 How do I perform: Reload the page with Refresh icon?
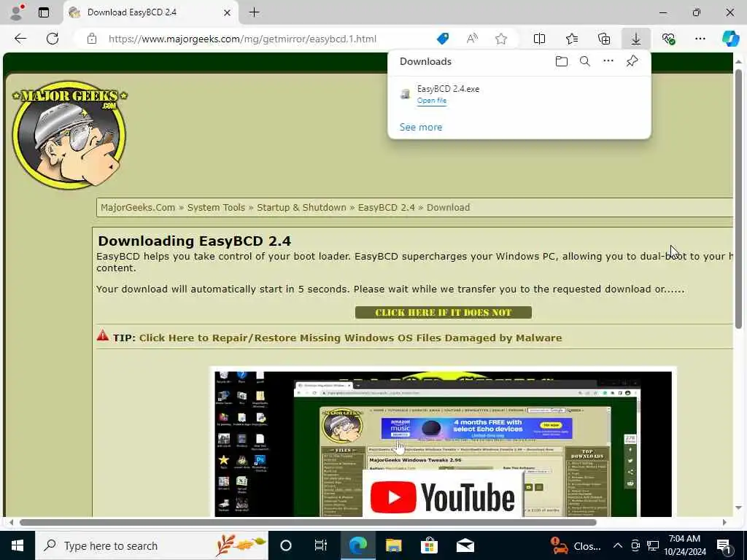pyautogui.click(x=53, y=39)
